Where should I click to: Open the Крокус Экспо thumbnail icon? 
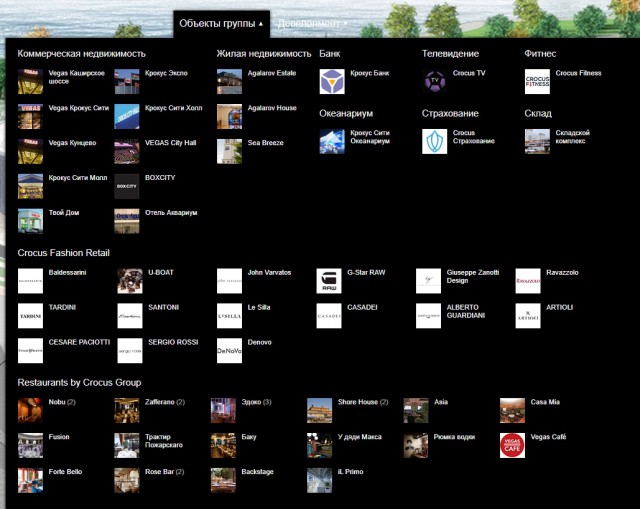click(127, 82)
